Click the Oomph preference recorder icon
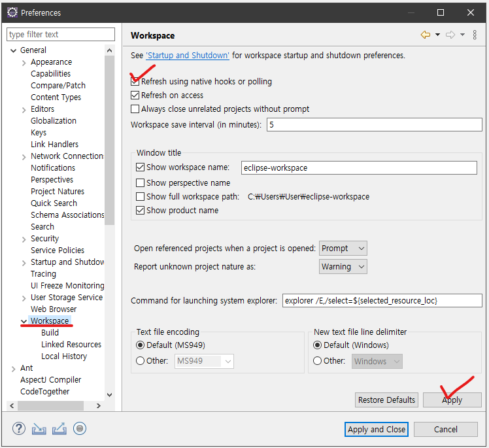The image size is (489, 448). [80, 428]
